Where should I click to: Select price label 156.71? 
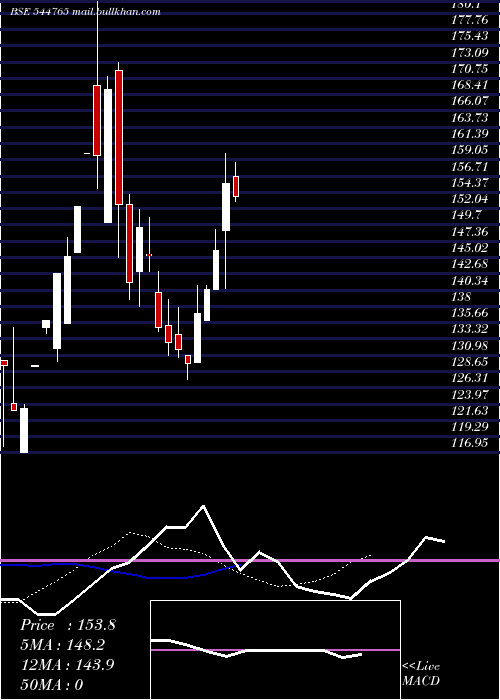point(469,167)
